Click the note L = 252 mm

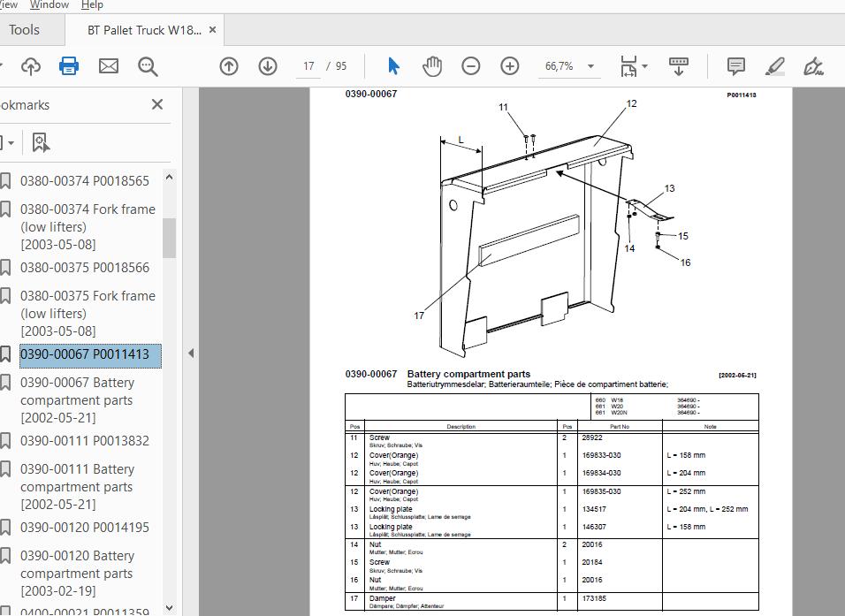[x=686, y=491]
